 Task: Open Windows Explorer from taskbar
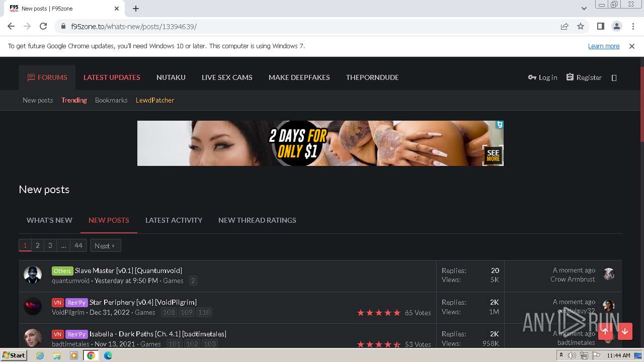(x=57, y=355)
